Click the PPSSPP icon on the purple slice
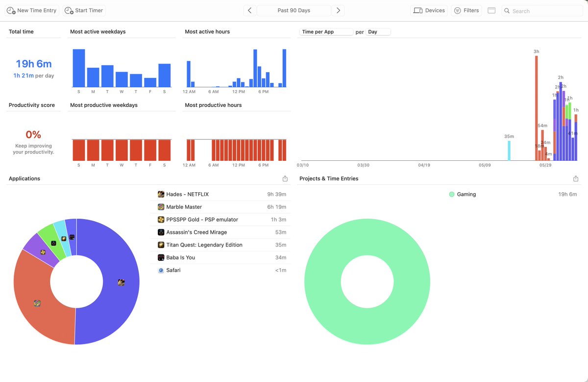Image resolution: width=588 pixels, height=382 pixels. tap(43, 252)
